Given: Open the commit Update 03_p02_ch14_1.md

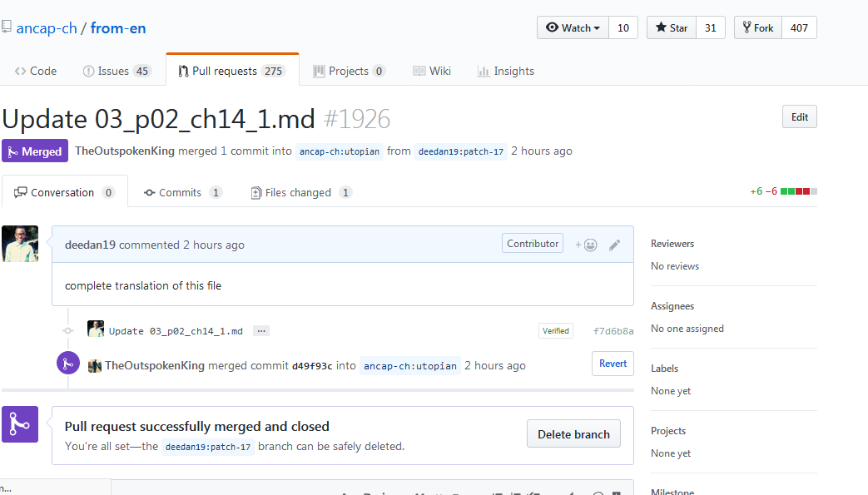Looking at the screenshot, I should [x=176, y=331].
